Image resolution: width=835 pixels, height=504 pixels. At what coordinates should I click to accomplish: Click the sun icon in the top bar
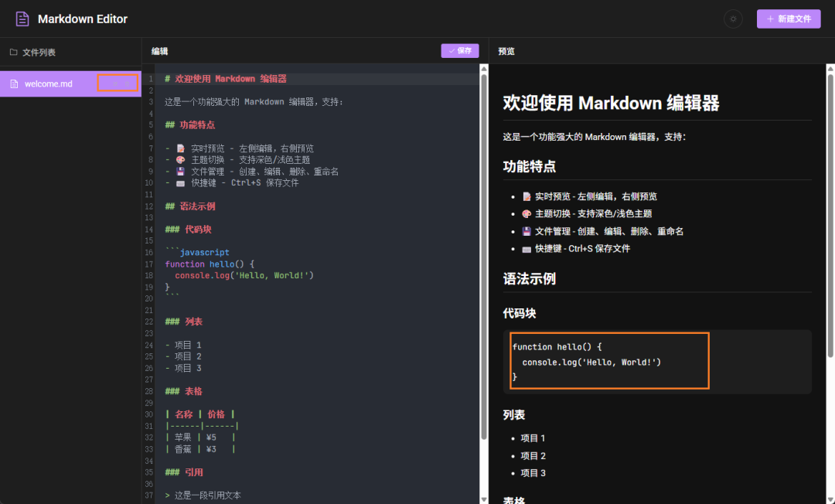tap(733, 19)
